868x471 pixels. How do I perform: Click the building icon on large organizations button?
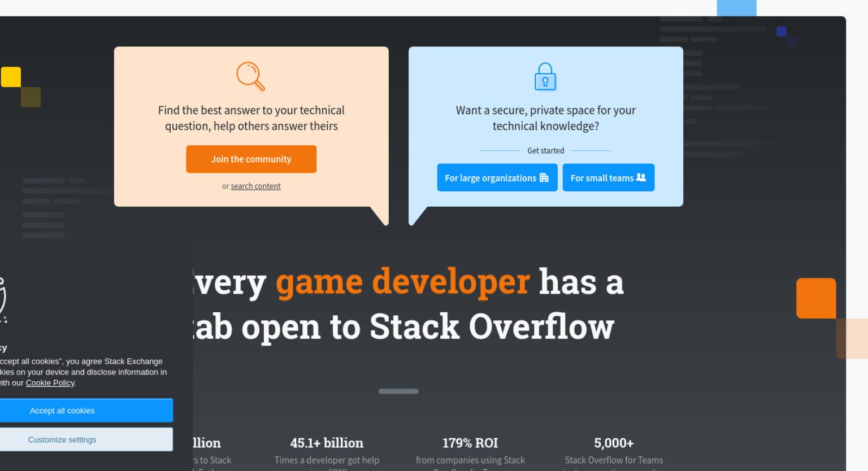coord(544,177)
